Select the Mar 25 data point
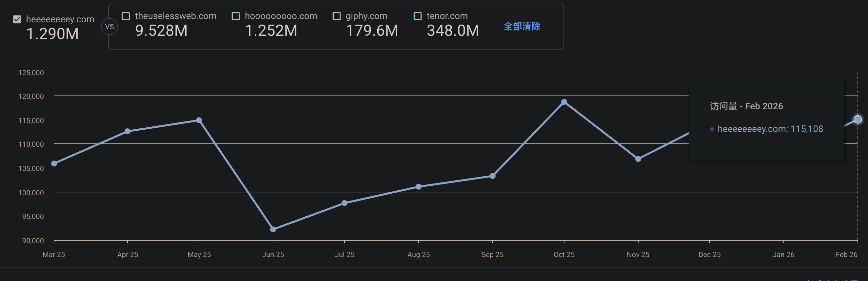This screenshot has width=868, height=281. (x=54, y=163)
